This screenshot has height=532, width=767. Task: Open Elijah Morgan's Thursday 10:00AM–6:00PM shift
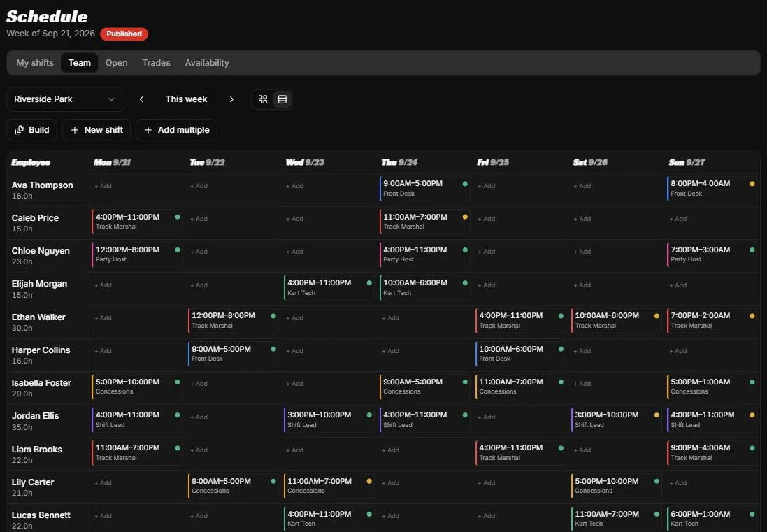click(424, 287)
